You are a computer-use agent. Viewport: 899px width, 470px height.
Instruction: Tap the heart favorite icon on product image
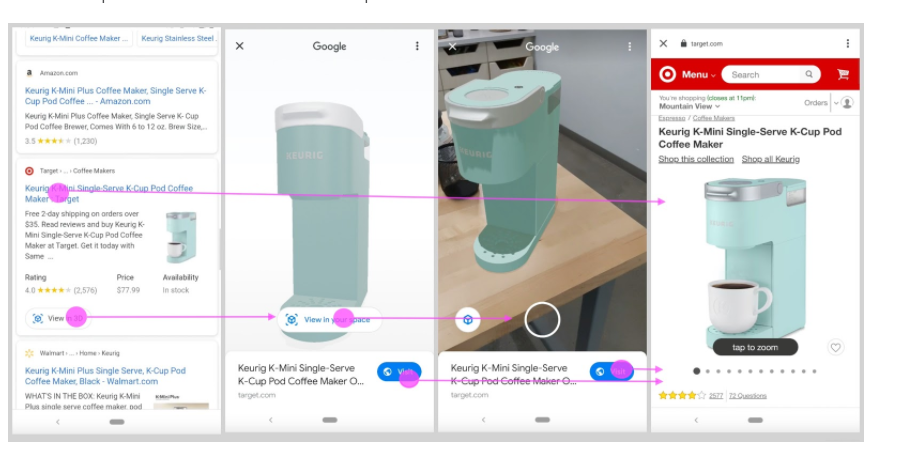[x=835, y=347]
